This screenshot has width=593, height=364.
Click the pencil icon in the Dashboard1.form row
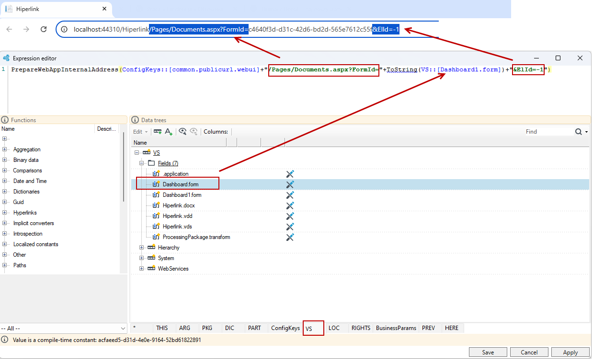[290, 195]
